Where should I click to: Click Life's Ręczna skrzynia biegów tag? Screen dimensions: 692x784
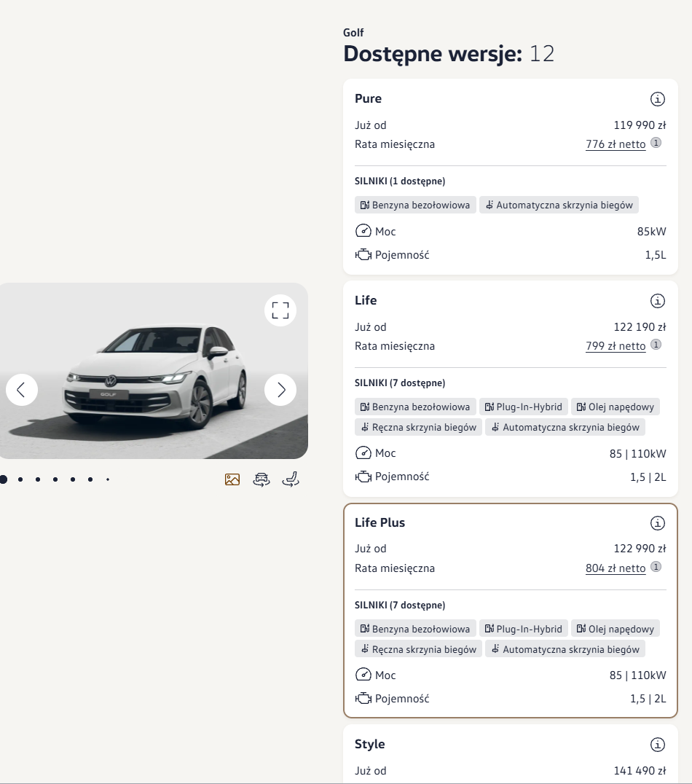coord(419,428)
